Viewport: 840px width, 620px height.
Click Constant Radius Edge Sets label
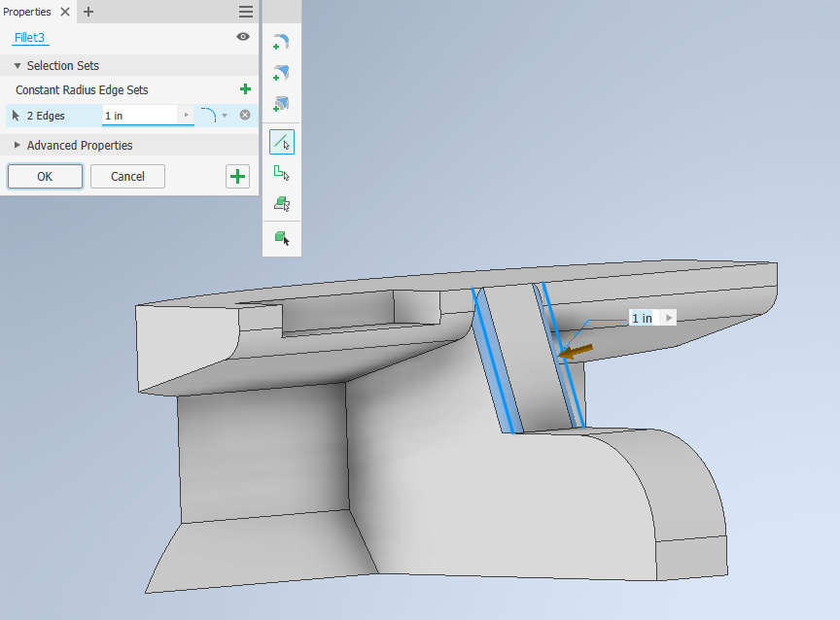click(x=82, y=90)
